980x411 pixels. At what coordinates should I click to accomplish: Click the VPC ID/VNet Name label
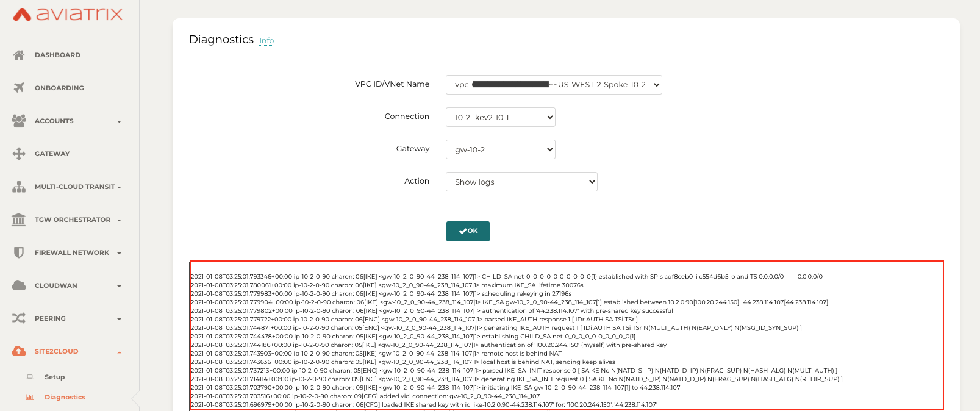pos(392,84)
